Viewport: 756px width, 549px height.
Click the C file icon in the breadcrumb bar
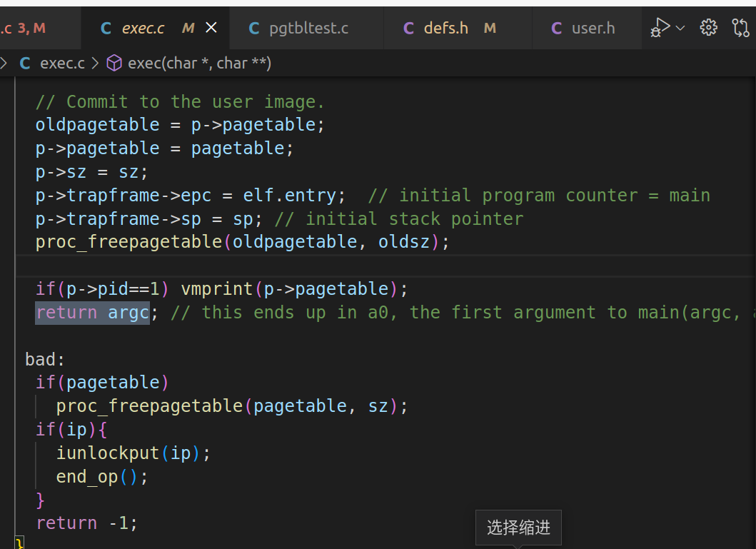pyautogui.click(x=25, y=63)
